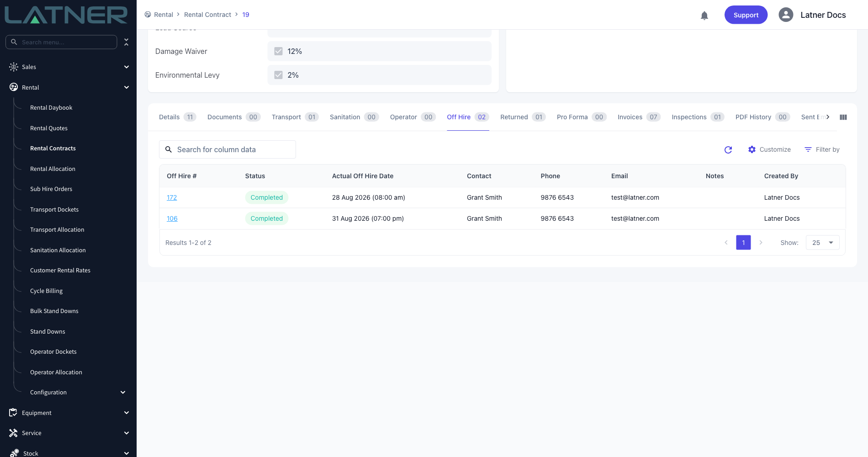The image size is (868, 457).
Task: Switch to the Documents tab
Action: click(234, 117)
